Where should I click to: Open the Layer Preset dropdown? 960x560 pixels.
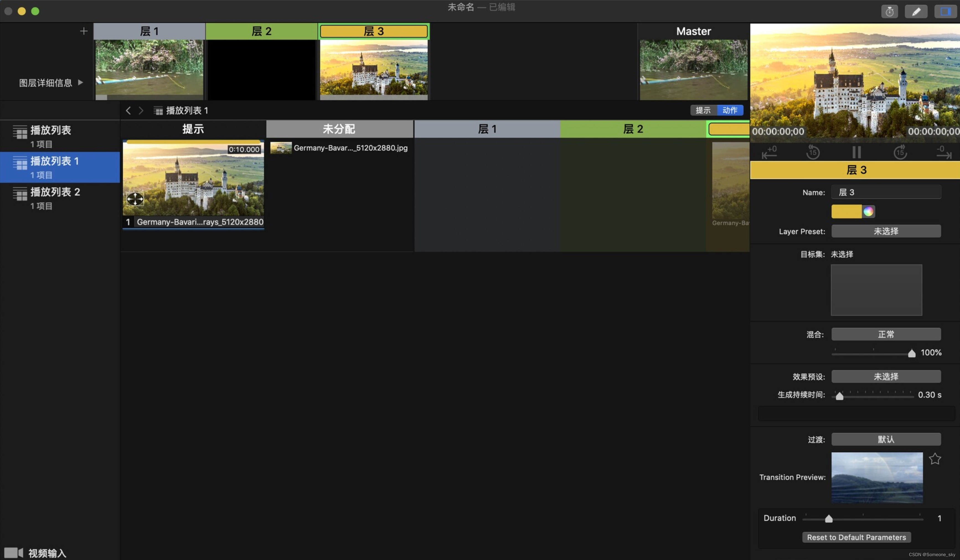(886, 232)
